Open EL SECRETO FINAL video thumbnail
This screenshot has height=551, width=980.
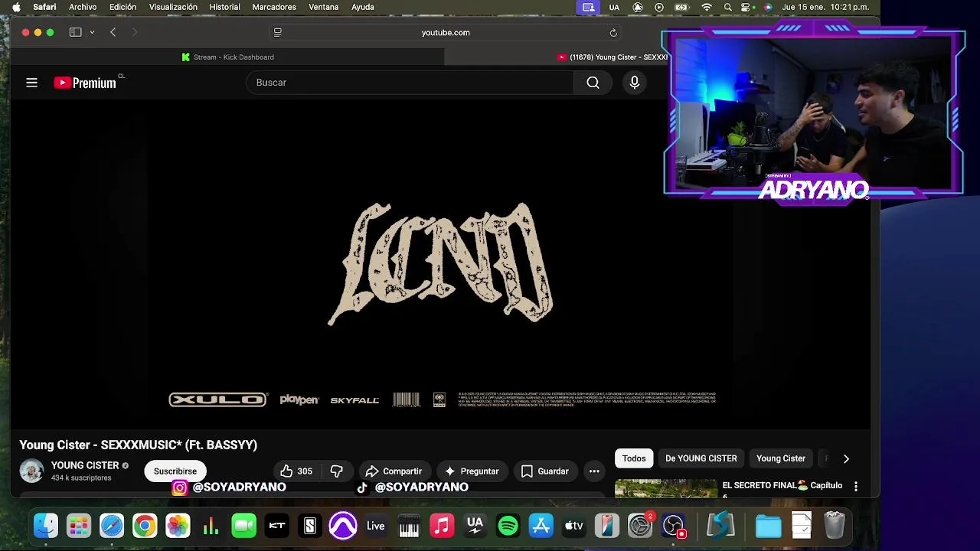click(666, 488)
